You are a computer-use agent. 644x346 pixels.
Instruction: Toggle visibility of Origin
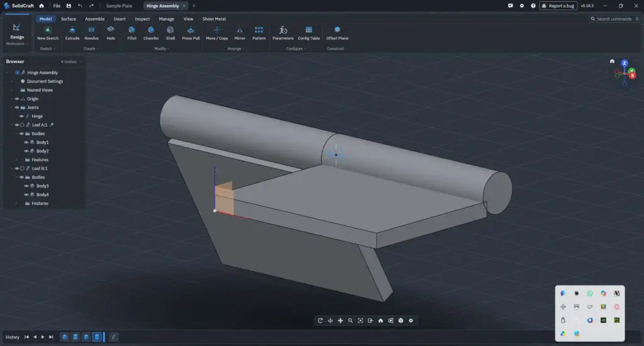coord(17,99)
